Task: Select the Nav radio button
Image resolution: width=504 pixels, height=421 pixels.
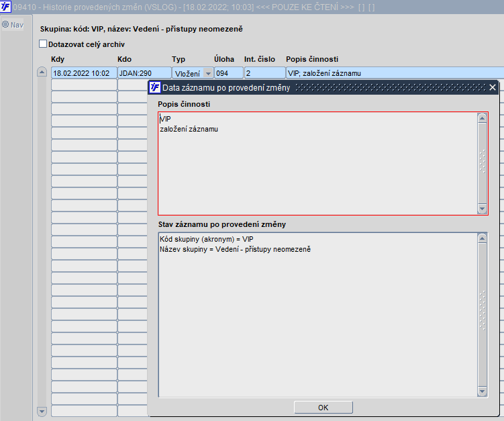Action: pos(5,24)
